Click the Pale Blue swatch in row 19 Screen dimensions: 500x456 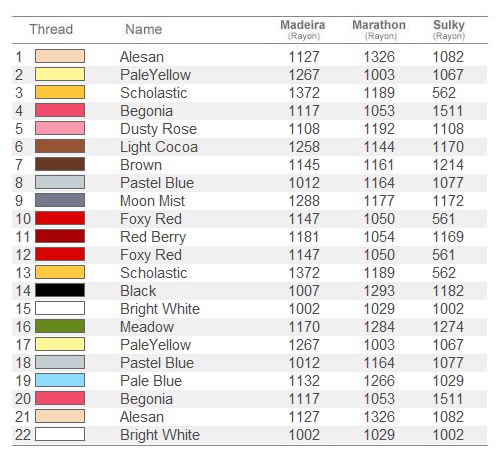click(60, 380)
